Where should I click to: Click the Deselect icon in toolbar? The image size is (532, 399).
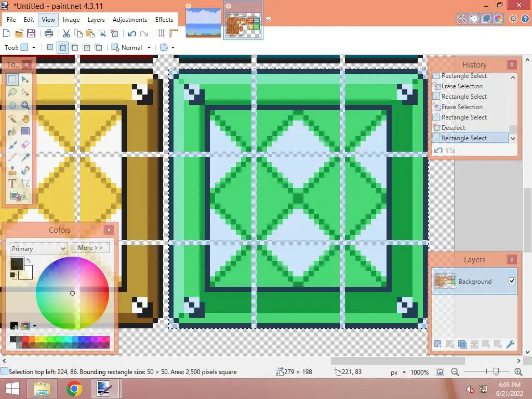pos(114,33)
